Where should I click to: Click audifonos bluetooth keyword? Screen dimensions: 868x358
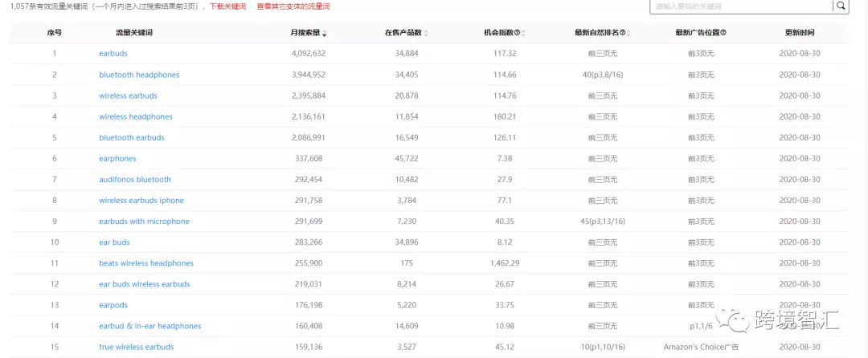(x=135, y=180)
